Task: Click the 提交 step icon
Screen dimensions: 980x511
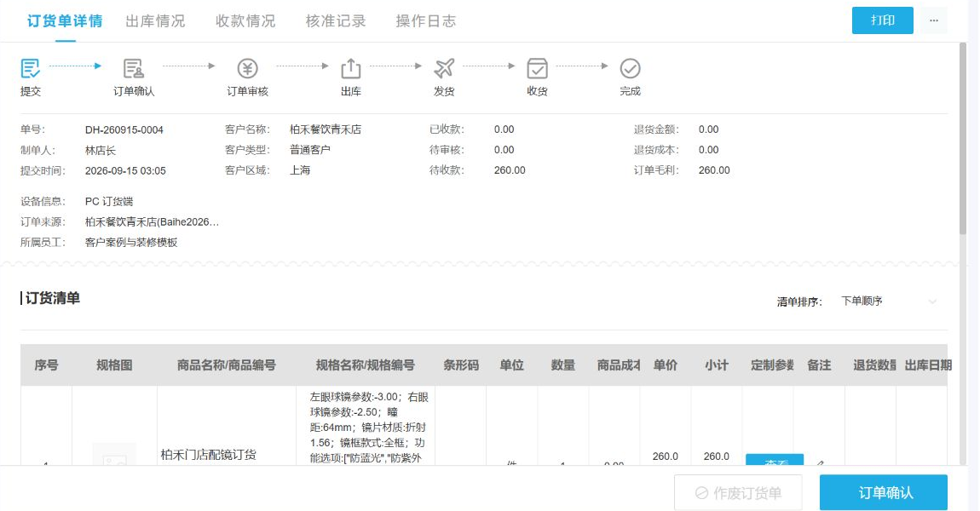Action: coord(30,68)
